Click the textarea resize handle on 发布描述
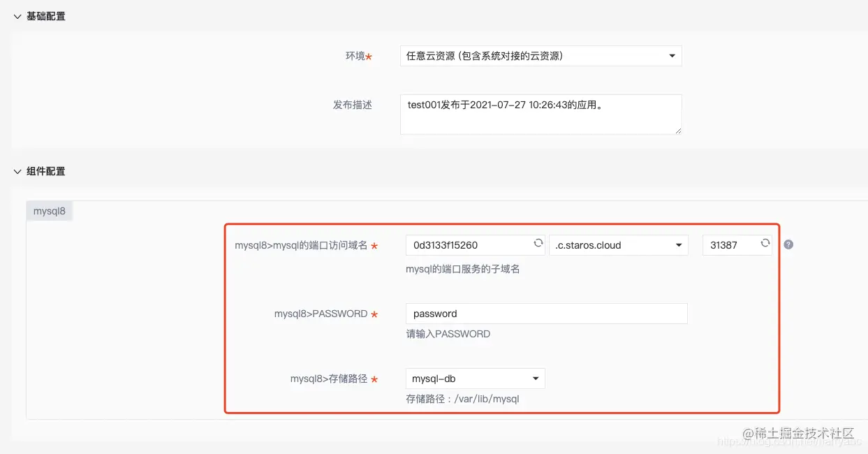 coord(677,132)
